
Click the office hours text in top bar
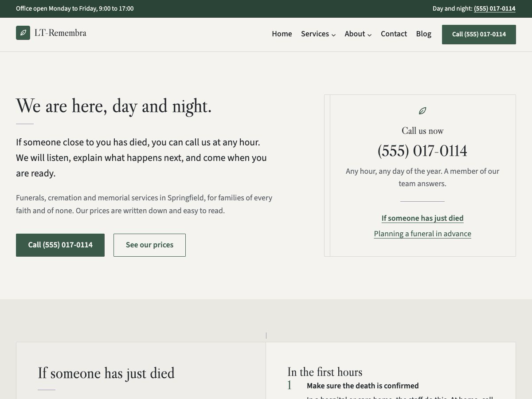(74, 9)
